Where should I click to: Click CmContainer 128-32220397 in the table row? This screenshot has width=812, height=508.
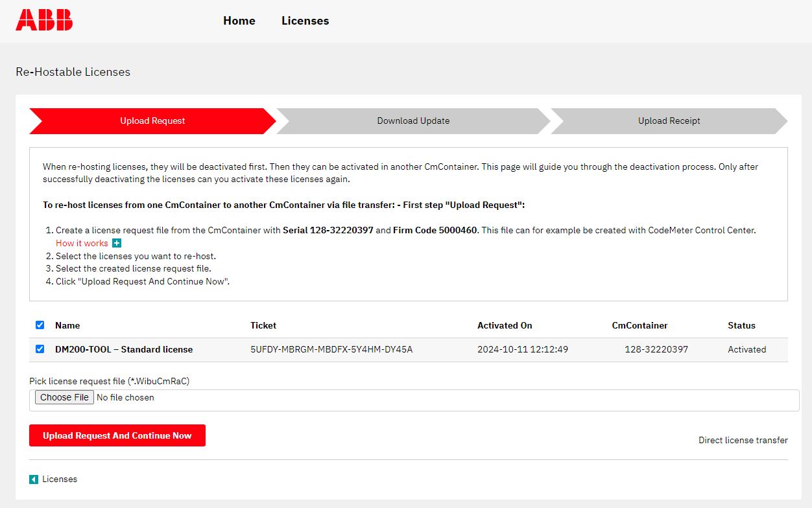[656, 349]
